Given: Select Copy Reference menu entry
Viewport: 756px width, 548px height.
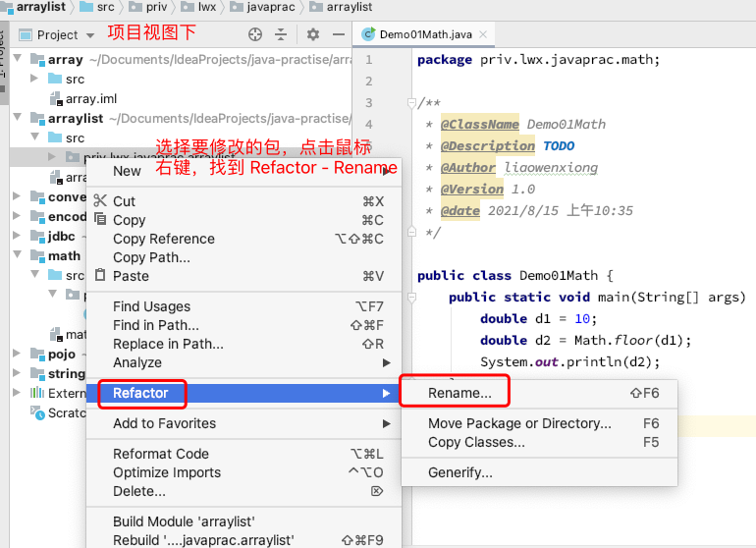Looking at the screenshot, I should [x=243, y=239].
